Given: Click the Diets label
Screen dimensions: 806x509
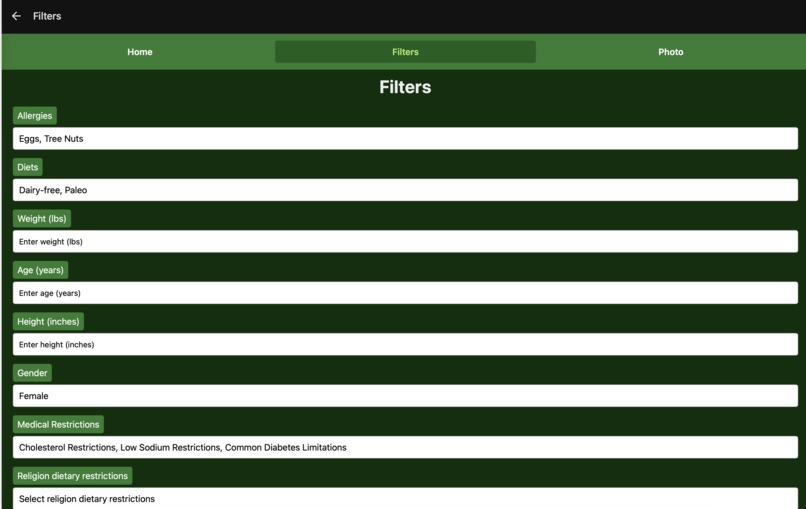Looking at the screenshot, I should [27, 167].
